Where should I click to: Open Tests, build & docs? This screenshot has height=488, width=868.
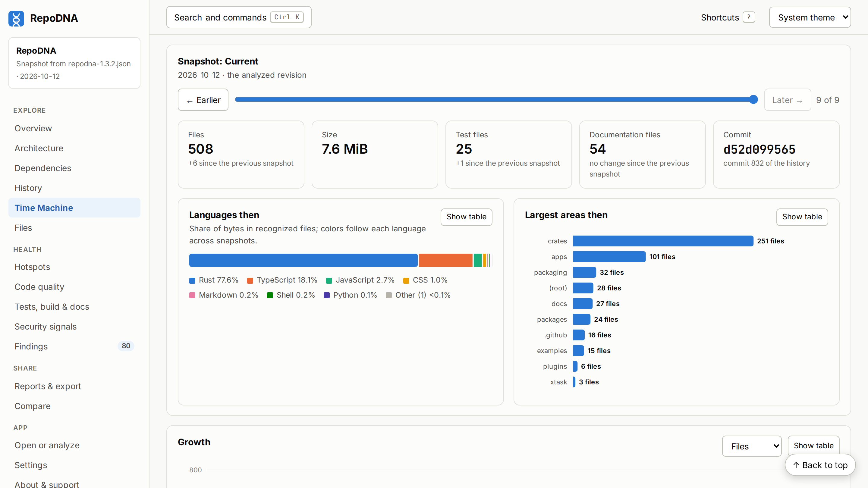pos(74,307)
